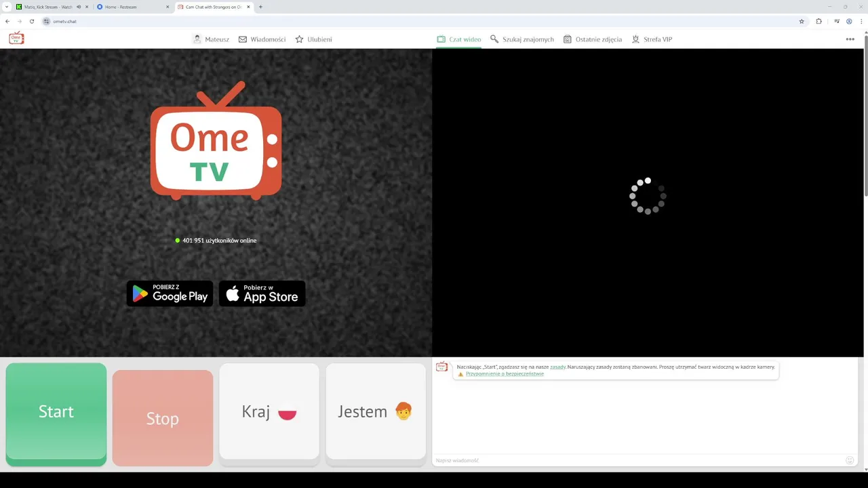
Task: Open Szukaj znajomych search
Action: (x=522, y=39)
